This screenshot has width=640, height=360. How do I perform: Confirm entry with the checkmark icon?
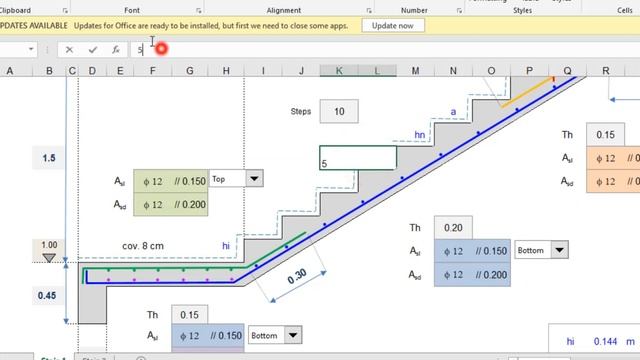[93, 50]
